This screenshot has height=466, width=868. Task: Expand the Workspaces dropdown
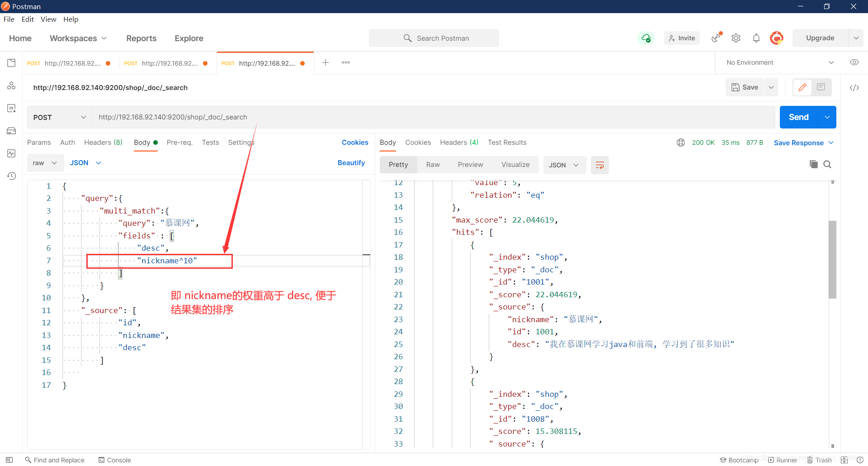click(78, 38)
